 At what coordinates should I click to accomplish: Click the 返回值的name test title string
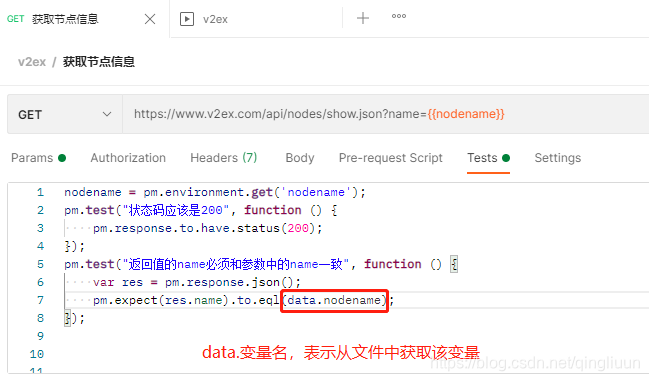(236, 264)
